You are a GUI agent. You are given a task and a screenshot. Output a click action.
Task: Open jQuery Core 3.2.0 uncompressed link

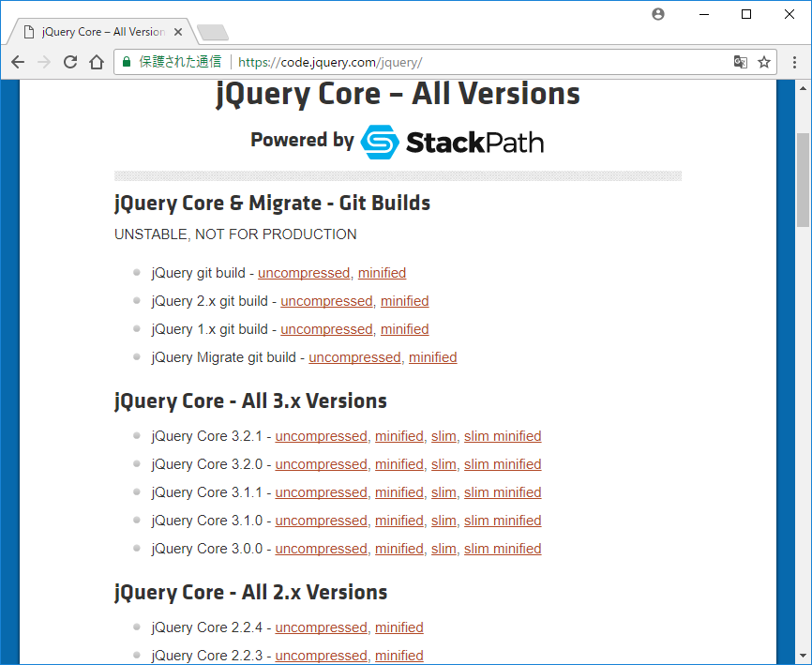pos(321,464)
